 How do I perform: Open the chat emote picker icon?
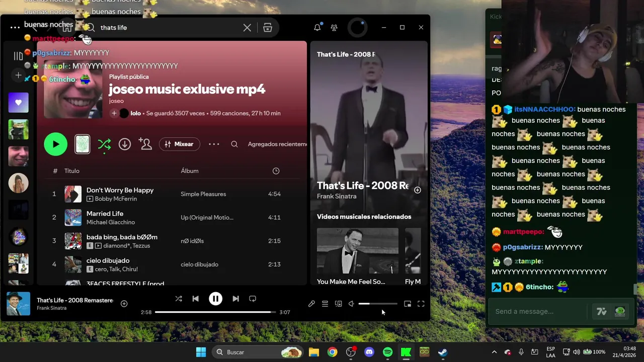click(620, 311)
